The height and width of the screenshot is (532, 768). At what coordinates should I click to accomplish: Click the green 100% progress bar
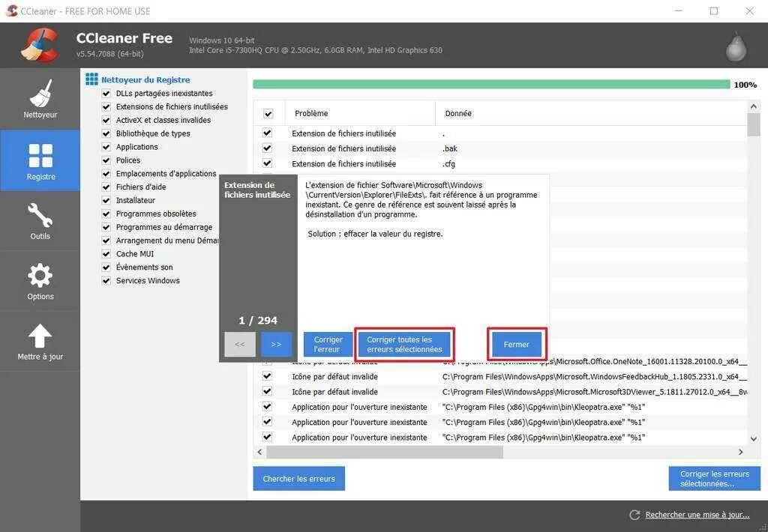tap(491, 85)
